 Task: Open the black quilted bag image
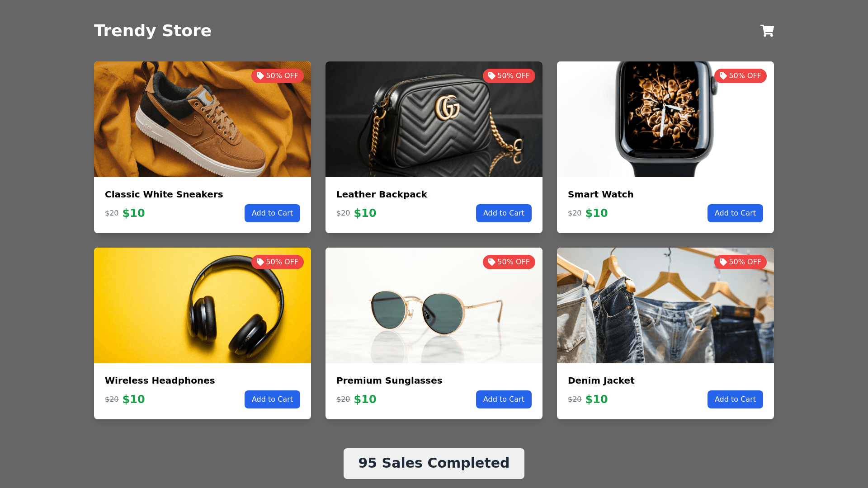point(434,119)
